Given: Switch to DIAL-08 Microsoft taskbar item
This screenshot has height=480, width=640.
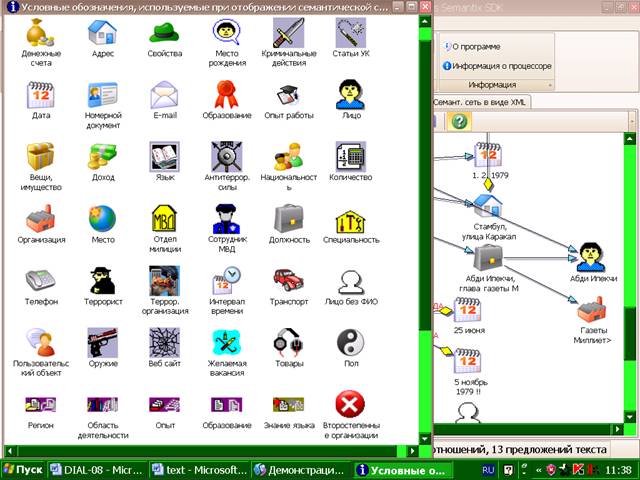Looking at the screenshot, I should (97, 470).
